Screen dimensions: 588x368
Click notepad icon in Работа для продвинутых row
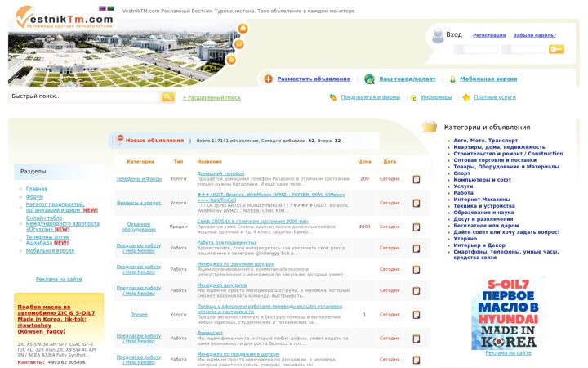416,249
